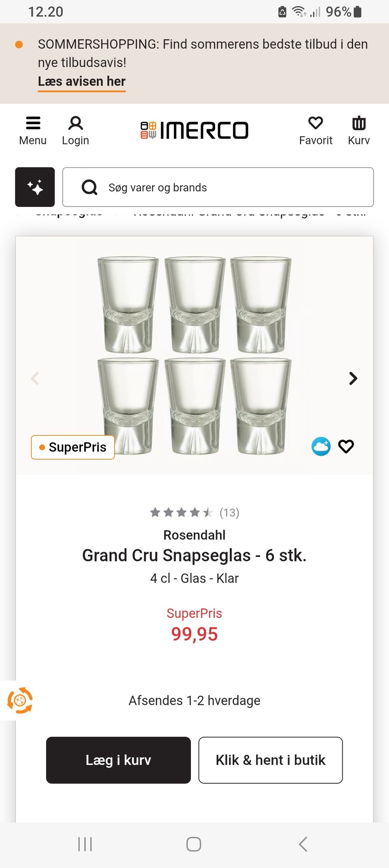Open the 13 reviews star rating

pos(194,513)
